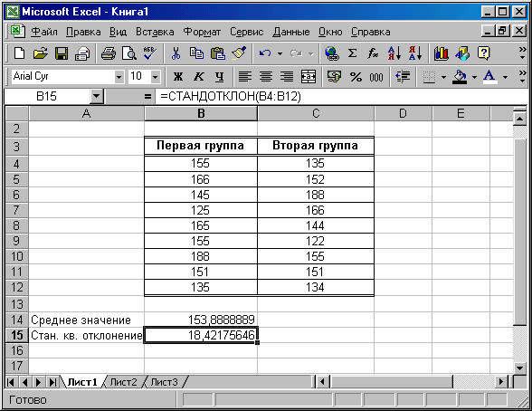This screenshot has width=532, height=411.
Task: Open the Формат menu
Action: coord(202,32)
